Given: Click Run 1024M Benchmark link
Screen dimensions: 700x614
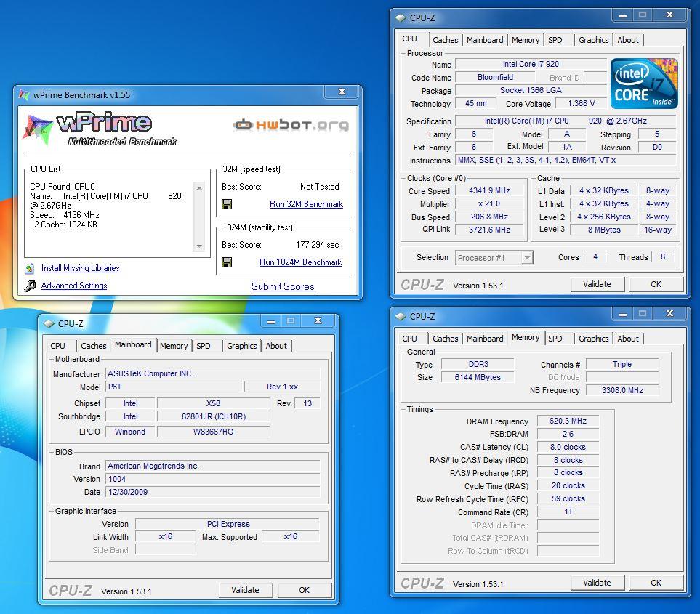Looking at the screenshot, I should [x=300, y=262].
